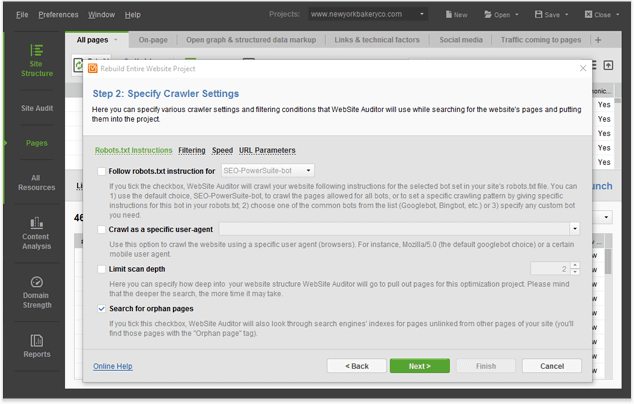Click the scan depth value field

pyautogui.click(x=550, y=269)
